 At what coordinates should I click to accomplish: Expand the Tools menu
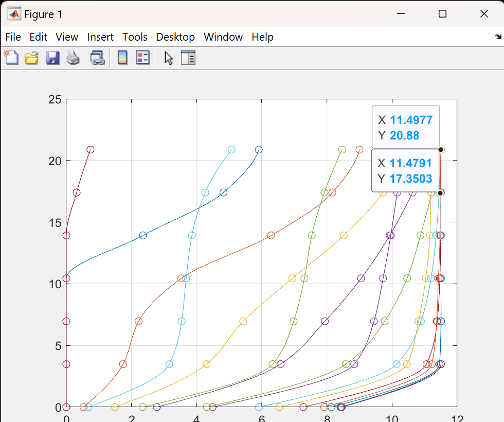(x=135, y=37)
